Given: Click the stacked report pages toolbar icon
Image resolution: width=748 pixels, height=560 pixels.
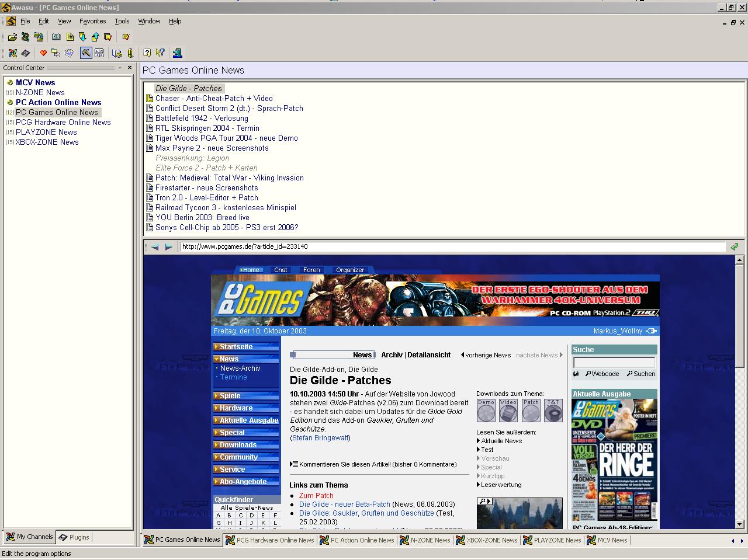Looking at the screenshot, I should click(69, 53).
